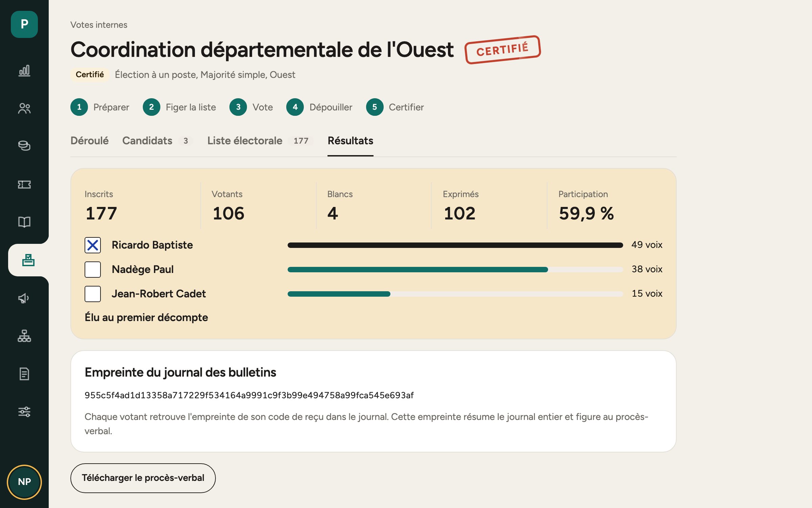Click Empreinte du journal des bulletins heading
The width and height of the screenshot is (812, 508).
pos(180,372)
